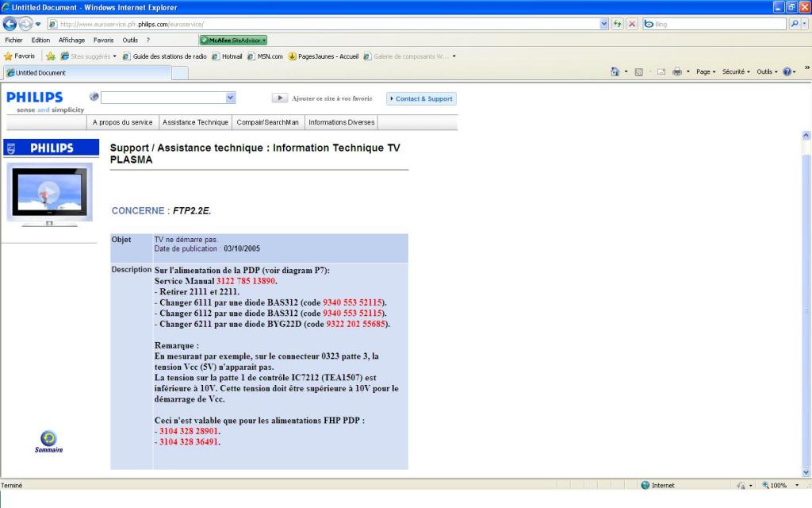Screen dimensions: 812x508
Task: Open PagesJaunes - Accueil favorite
Action: pyautogui.click(x=324, y=56)
